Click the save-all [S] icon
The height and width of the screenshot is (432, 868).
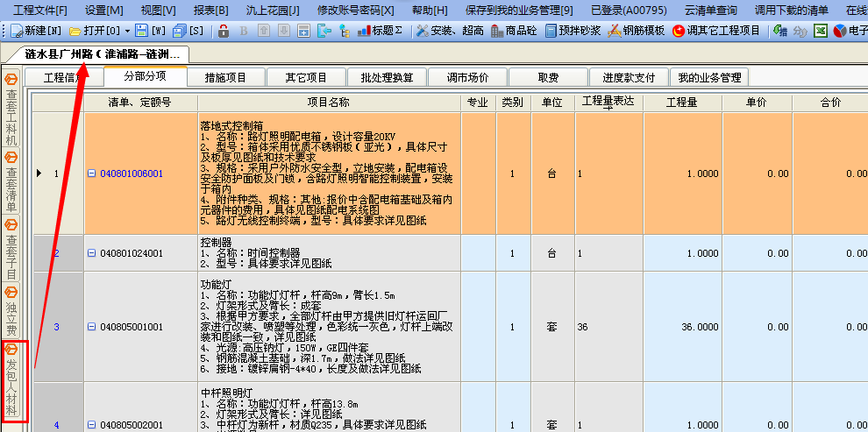180,31
